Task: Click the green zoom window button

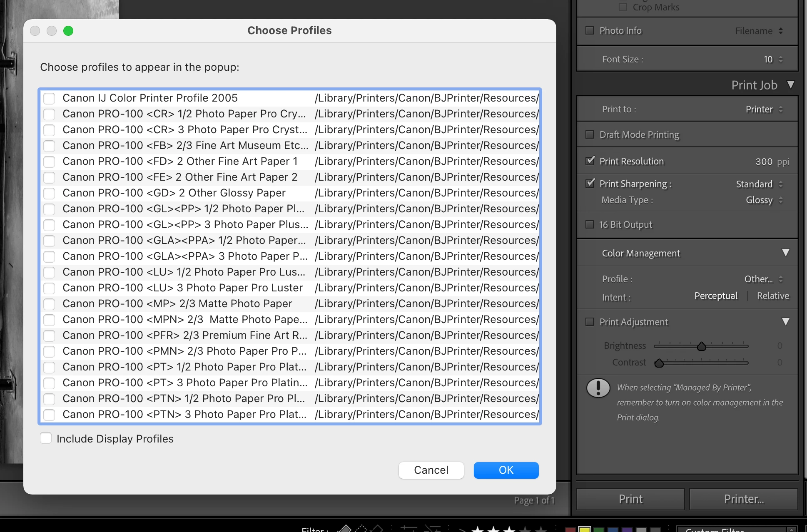Action: pos(68,31)
